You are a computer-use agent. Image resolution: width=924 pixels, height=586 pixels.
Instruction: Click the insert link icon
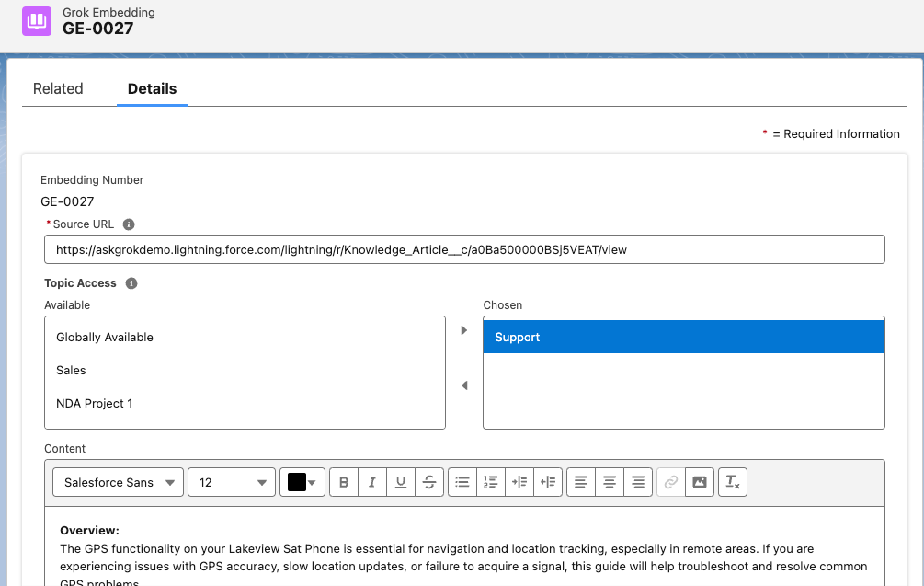671,482
